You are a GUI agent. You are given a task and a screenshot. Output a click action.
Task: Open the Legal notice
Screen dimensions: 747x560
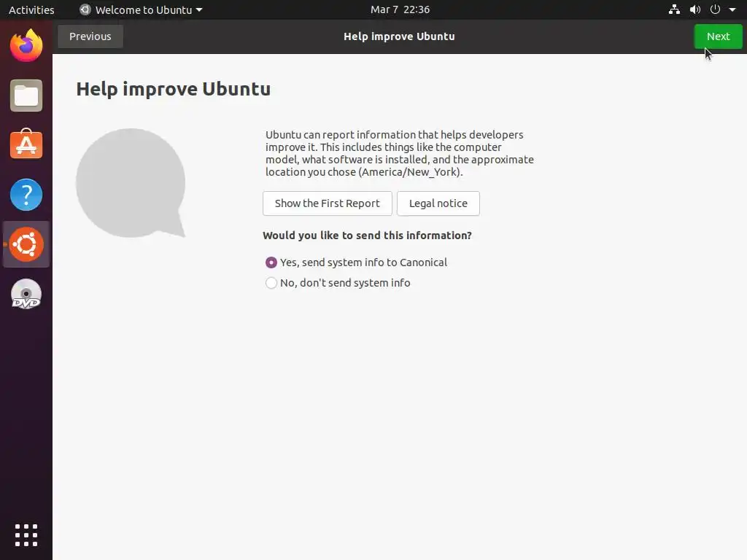pos(438,203)
